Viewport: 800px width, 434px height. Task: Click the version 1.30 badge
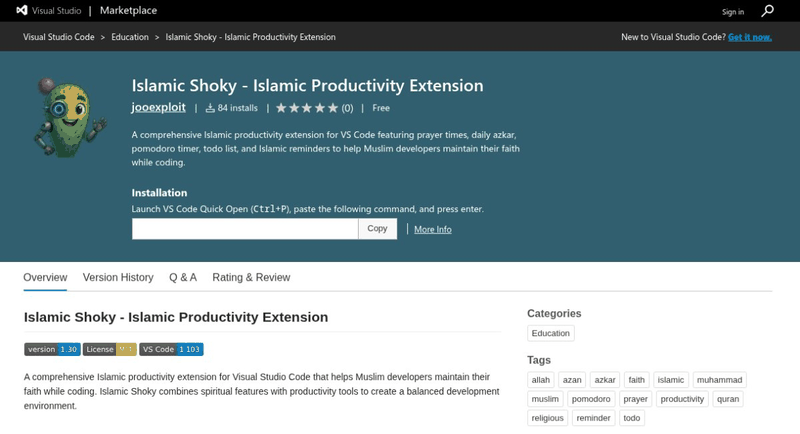(52, 349)
